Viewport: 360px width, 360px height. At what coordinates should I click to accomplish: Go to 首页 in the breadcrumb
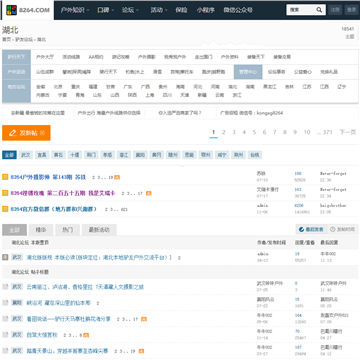(x=6, y=40)
